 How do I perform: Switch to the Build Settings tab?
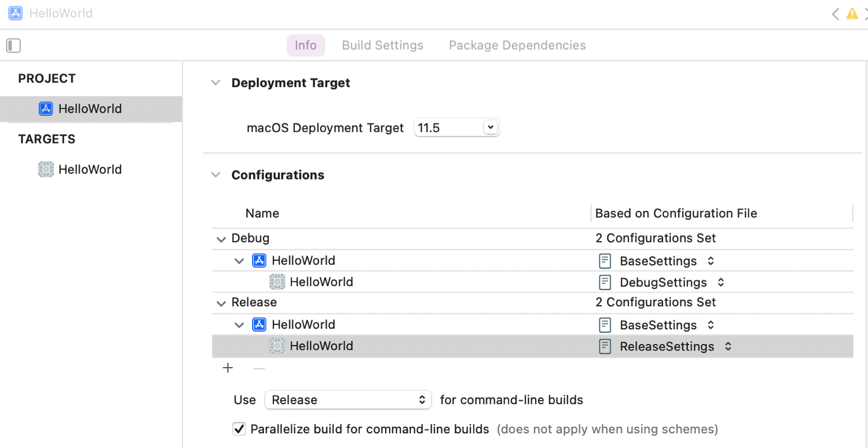(383, 46)
